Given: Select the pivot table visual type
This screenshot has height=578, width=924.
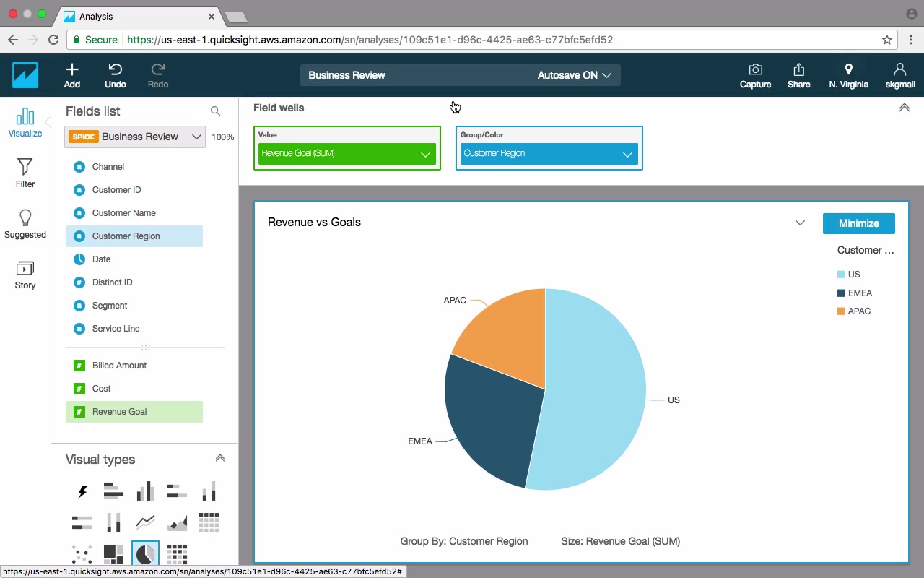Looking at the screenshot, I should click(x=209, y=522).
